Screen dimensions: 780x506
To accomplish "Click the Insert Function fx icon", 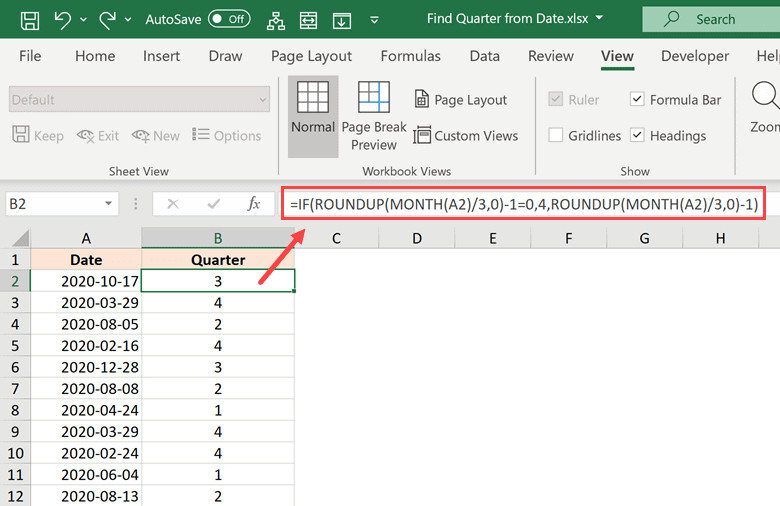I will pyautogui.click(x=254, y=204).
